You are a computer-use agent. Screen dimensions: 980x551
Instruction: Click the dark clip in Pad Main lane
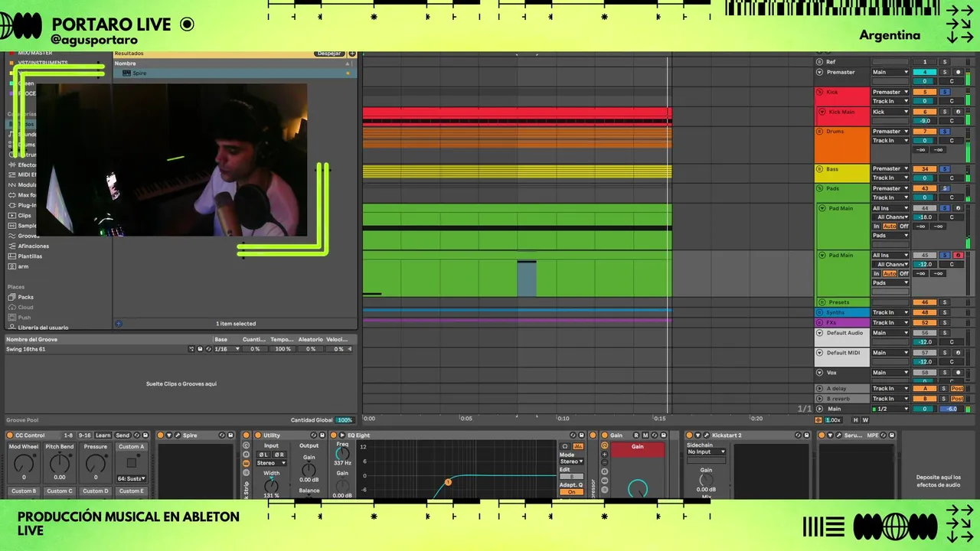click(x=527, y=279)
